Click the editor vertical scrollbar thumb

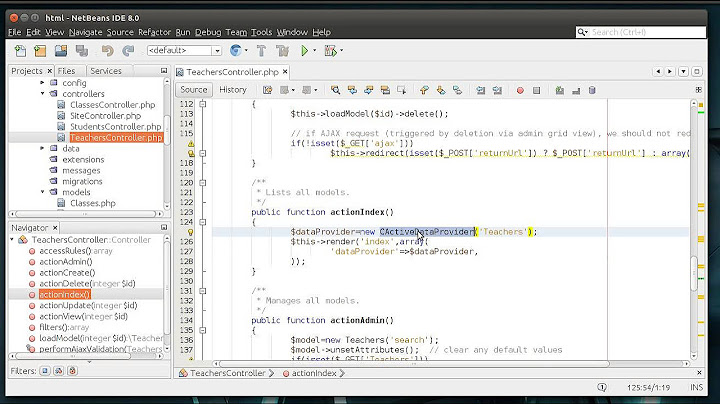pyautogui.click(x=694, y=273)
